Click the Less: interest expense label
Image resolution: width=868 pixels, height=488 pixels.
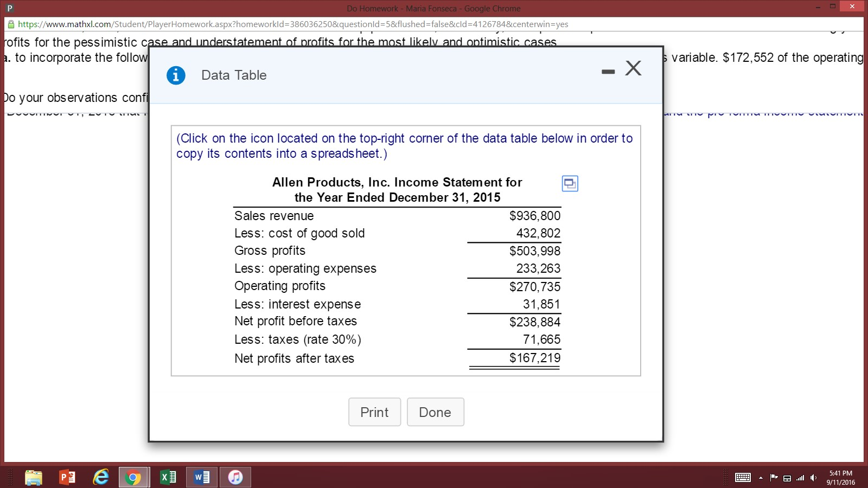click(297, 304)
